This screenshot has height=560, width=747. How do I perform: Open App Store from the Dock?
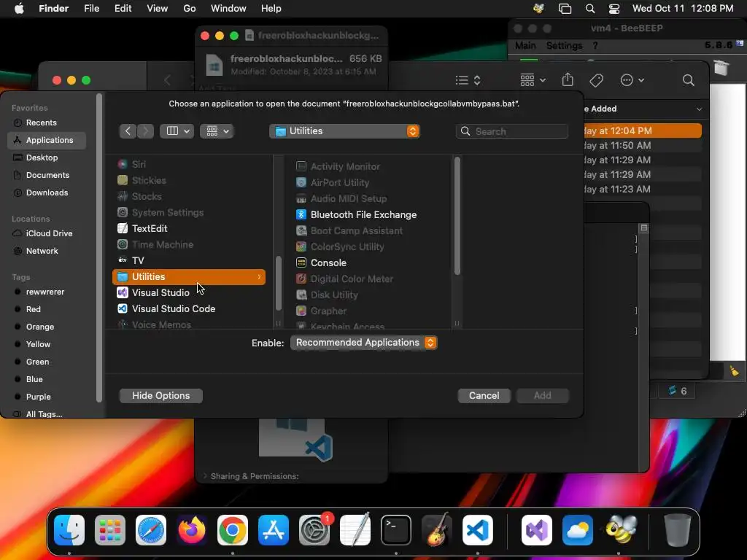click(274, 530)
